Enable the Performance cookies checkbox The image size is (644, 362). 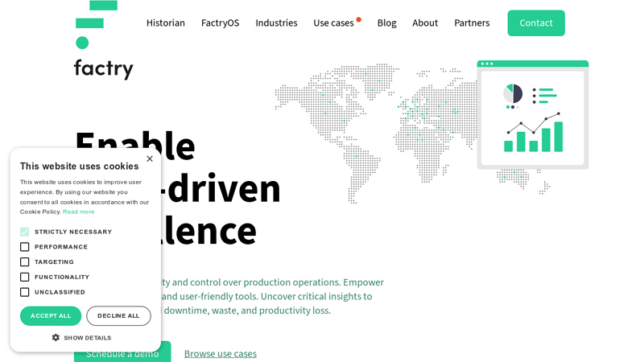[25, 247]
